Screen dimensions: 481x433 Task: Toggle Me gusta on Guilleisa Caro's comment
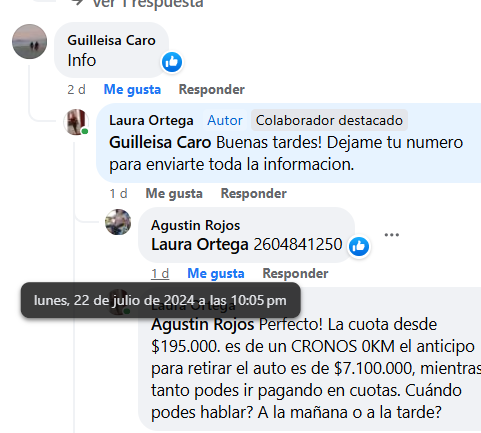(x=132, y=89)
